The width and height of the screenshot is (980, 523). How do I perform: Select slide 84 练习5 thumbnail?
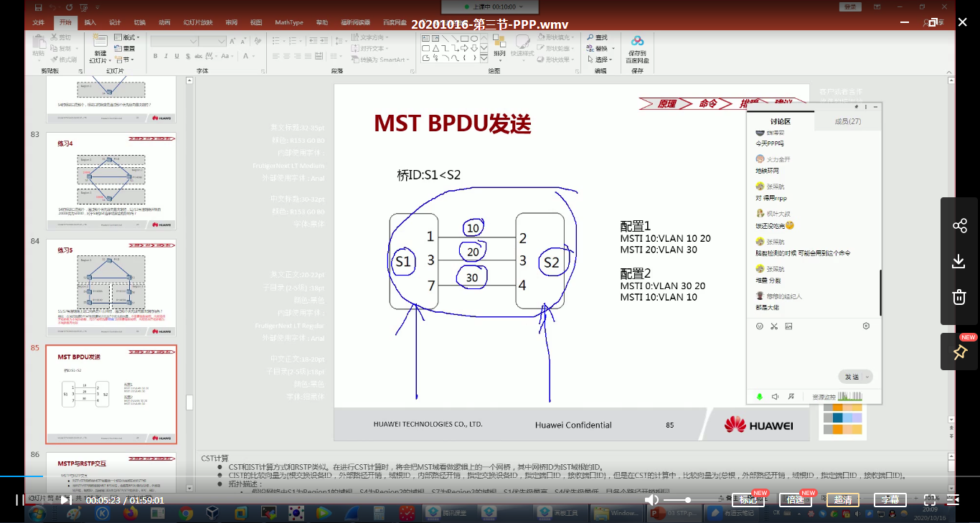tap(111, 287)
